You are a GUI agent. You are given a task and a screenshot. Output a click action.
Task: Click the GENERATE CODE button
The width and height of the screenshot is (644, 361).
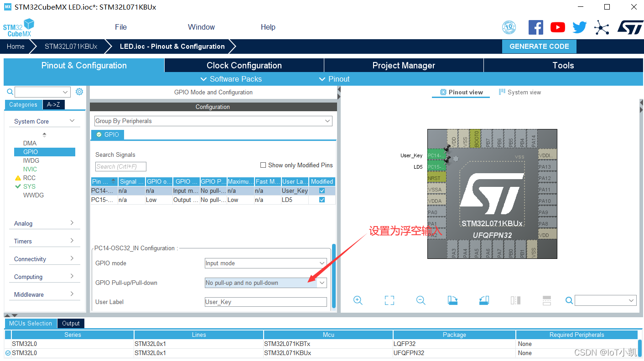point(539,46)
